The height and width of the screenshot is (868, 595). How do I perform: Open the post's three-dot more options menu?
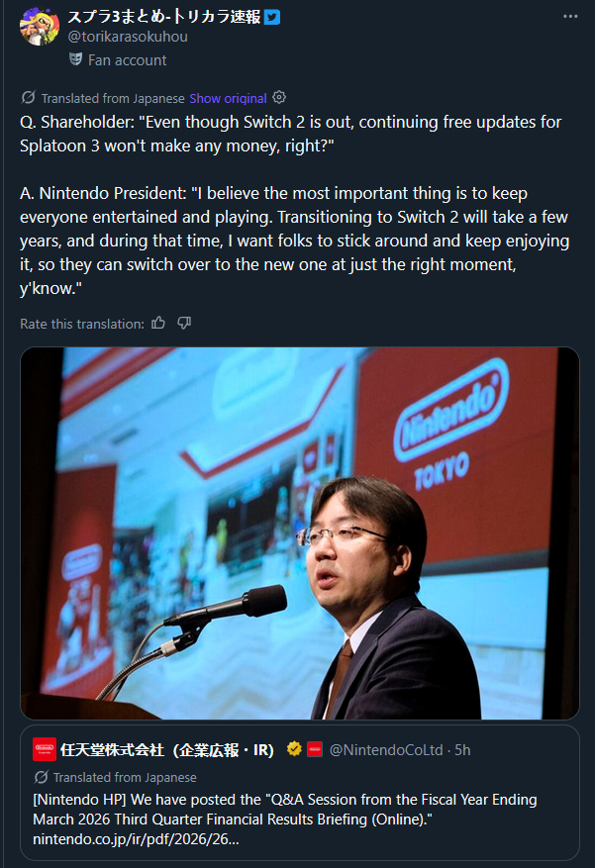570,17
